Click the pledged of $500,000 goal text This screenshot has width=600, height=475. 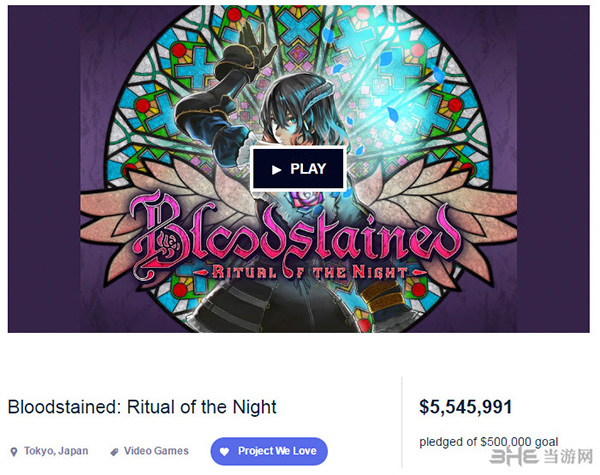(x=488, y=441)
